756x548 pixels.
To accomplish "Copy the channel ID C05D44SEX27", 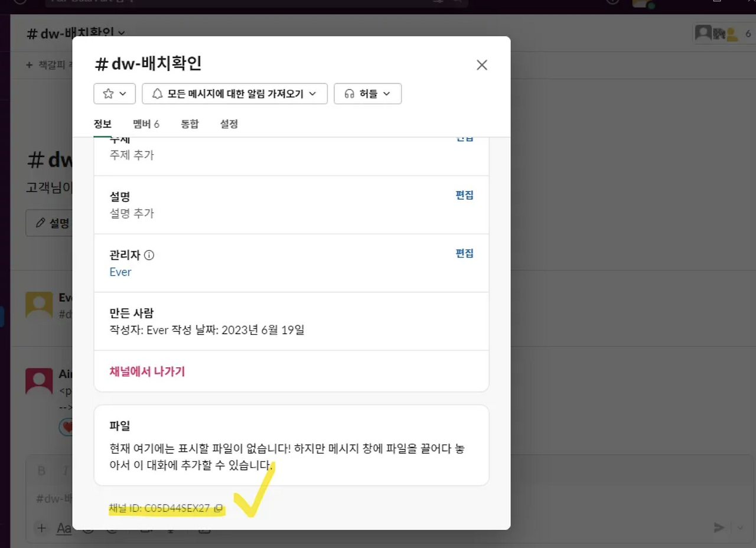I will (x=219, y=507).
